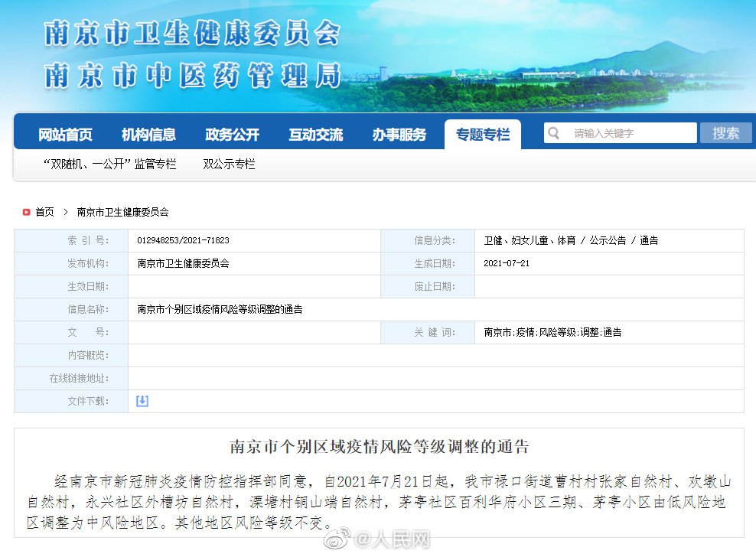
Task: Go to the 办事服务 tab
Action: pos(399,135)
